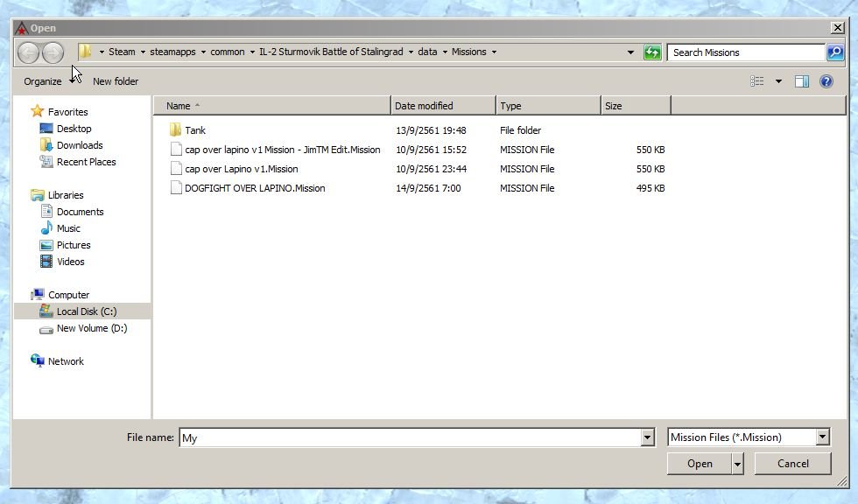Click the Back navigation arrow button
858x504 pixels.
coord(28,52)
